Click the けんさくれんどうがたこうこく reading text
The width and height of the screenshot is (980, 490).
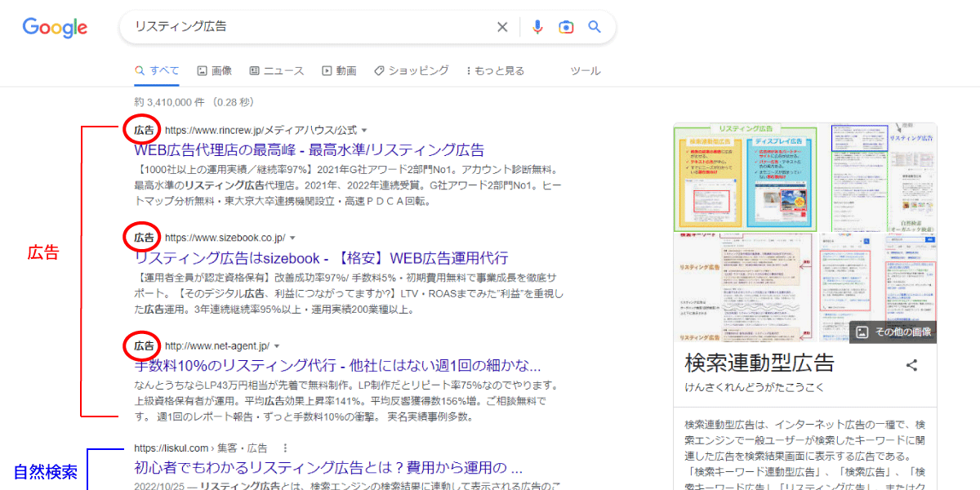755,387
